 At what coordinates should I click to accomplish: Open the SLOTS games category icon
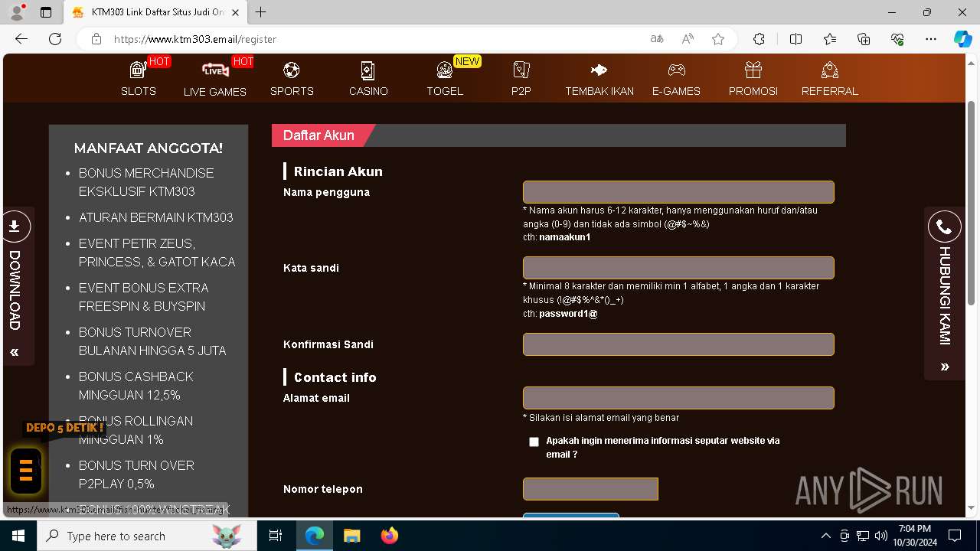point(138,70)
